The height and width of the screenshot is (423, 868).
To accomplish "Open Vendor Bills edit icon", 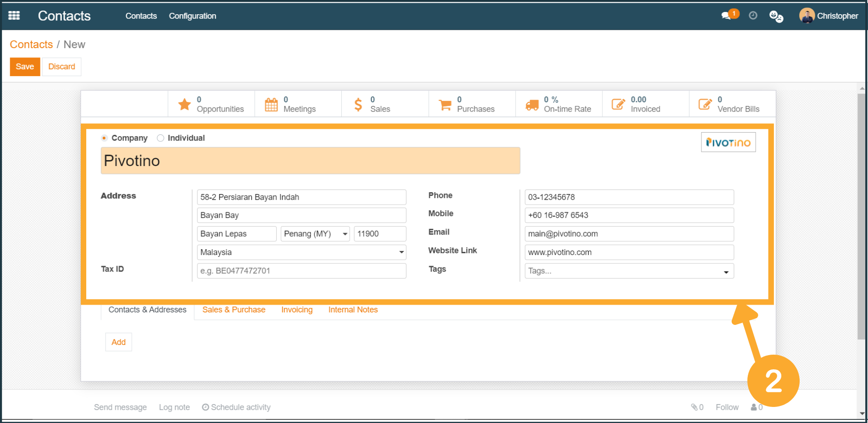I will 705,105.
